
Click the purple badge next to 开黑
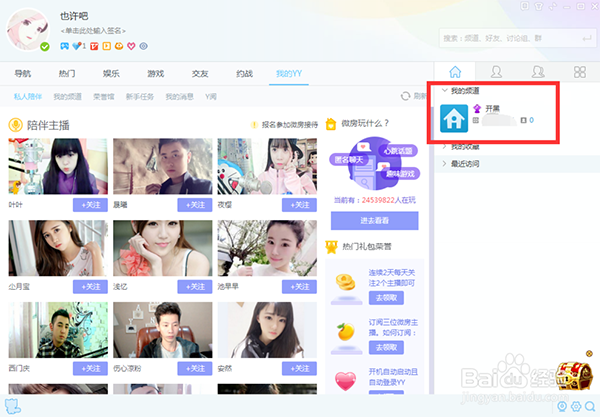point(477,109)
